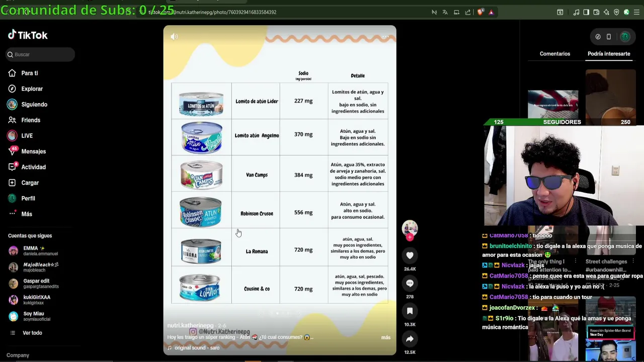The image size is (644, 362).
Task: Click the install app icon in address bar
Action: (456, 12)
